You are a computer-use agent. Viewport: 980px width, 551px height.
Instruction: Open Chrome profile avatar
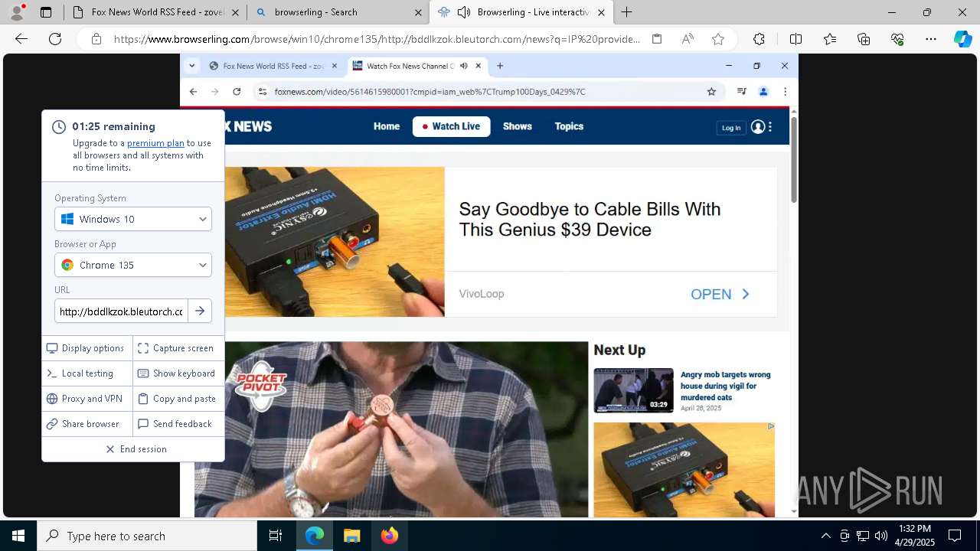[x=763, y=92]
